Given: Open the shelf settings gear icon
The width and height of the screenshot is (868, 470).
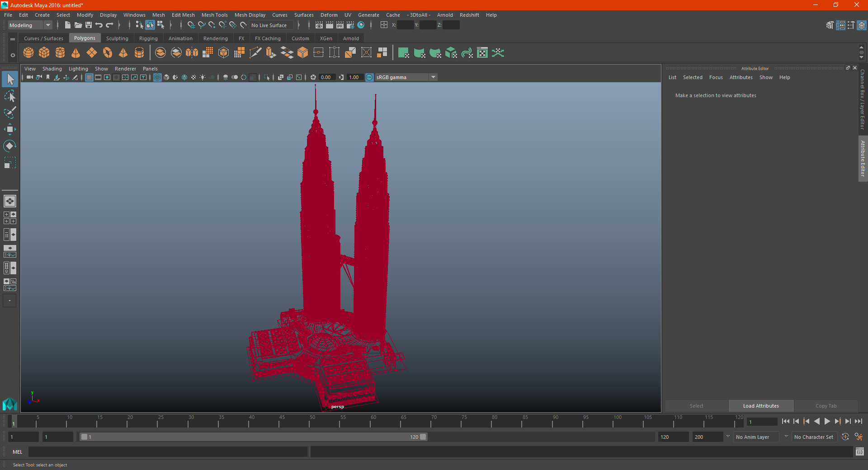Looking at the screenshot, I should tap(13, 55).
